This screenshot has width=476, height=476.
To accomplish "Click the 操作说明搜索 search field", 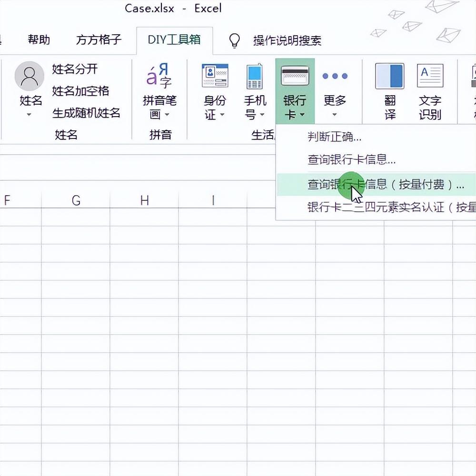I will pyautogui.click(x=287, y=40).
